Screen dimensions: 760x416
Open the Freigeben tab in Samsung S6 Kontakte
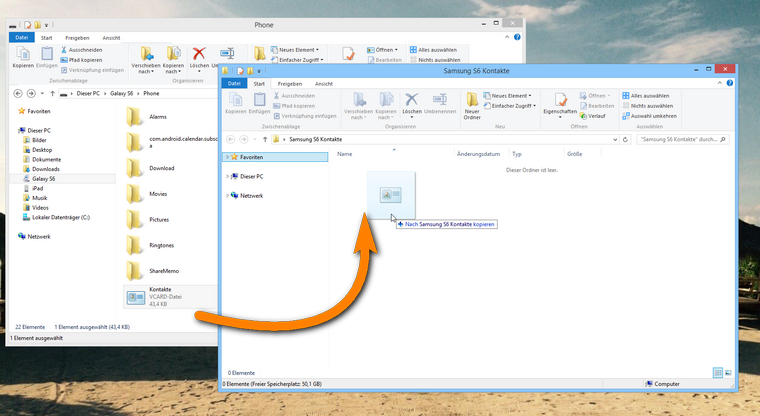point(290,84)
